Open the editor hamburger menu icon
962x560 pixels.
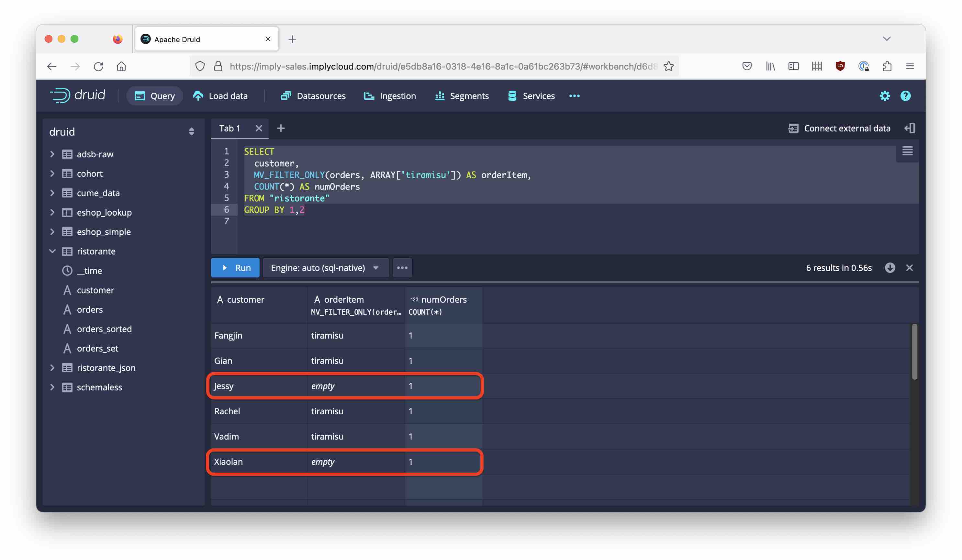[x=907, y=151]
